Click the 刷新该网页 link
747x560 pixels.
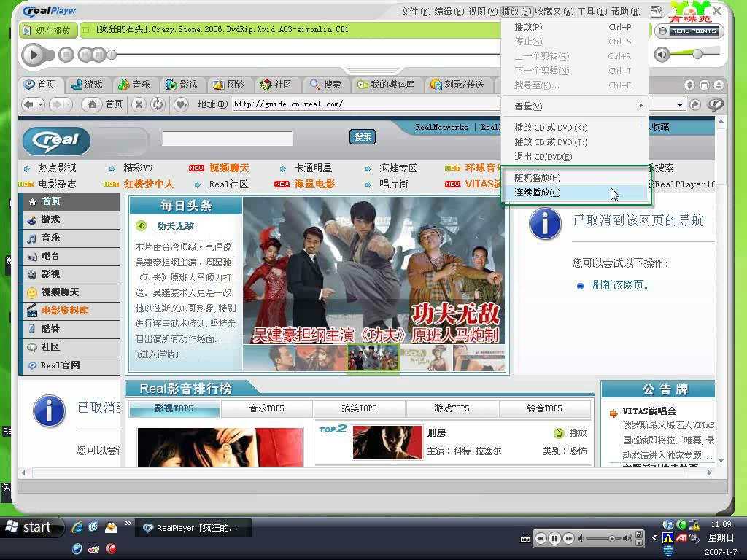(620, 285)
